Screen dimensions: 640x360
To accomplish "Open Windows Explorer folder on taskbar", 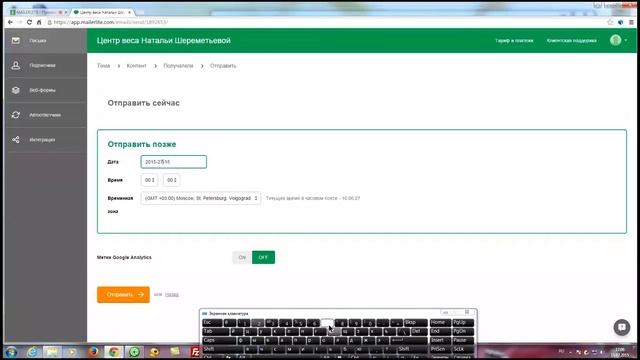I will point(52,352).
